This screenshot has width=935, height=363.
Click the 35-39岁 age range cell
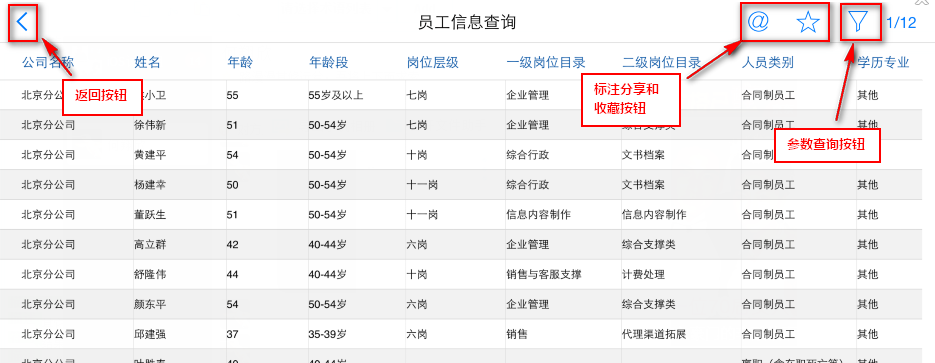(x=327, y=334)
